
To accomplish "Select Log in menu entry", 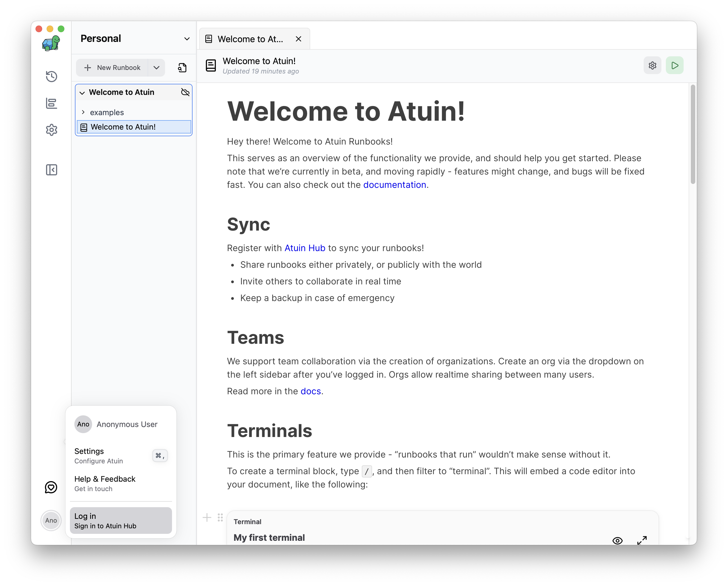I will point(120,520).
